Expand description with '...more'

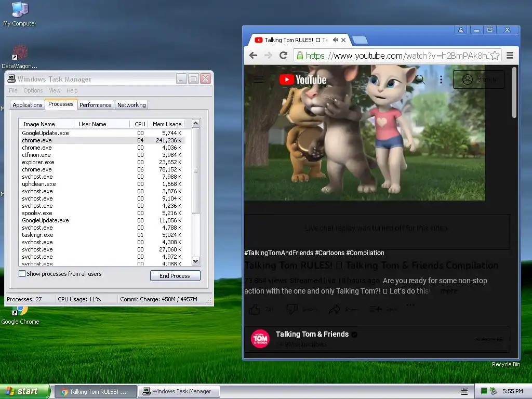pyautogui.click(x=448, y=291)
